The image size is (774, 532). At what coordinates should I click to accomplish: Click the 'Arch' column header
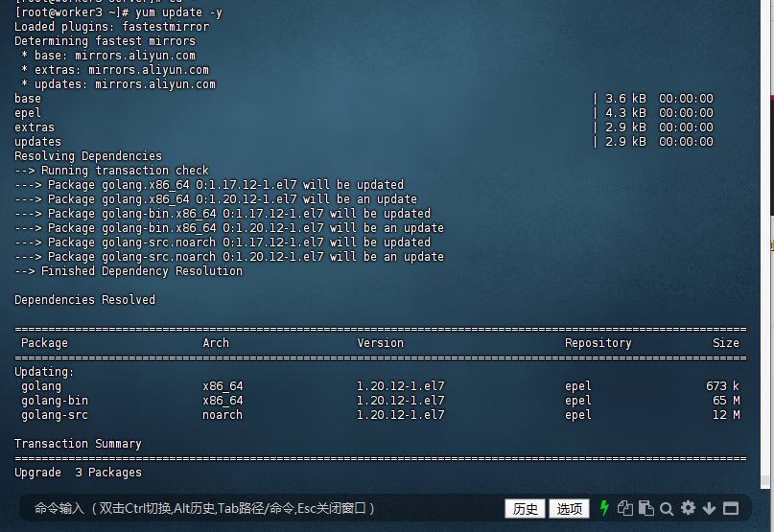tap(216, 343)
